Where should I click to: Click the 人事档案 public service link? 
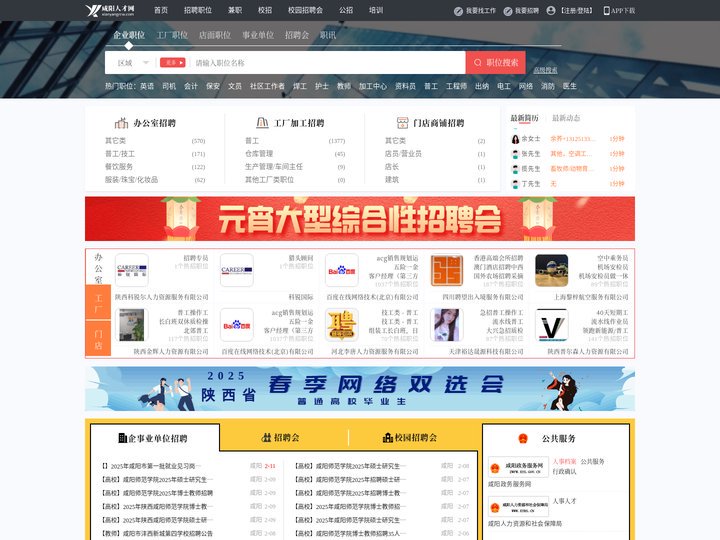(564, 461)
